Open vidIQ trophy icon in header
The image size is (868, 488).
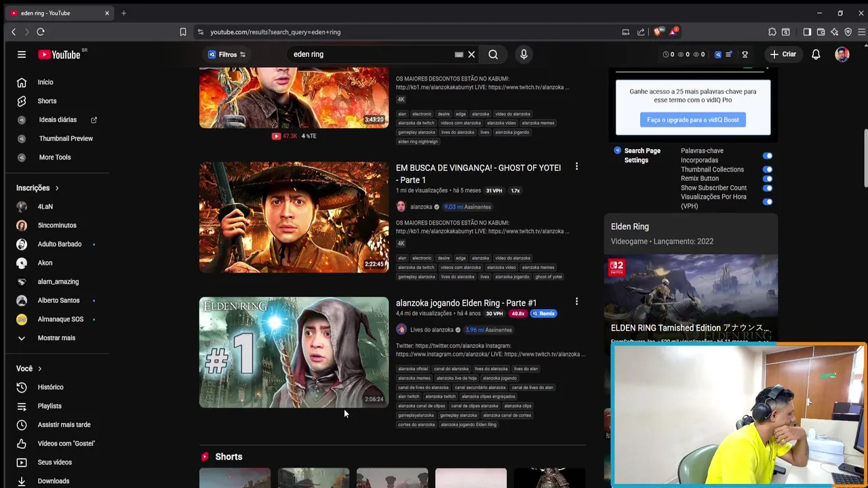745,54
